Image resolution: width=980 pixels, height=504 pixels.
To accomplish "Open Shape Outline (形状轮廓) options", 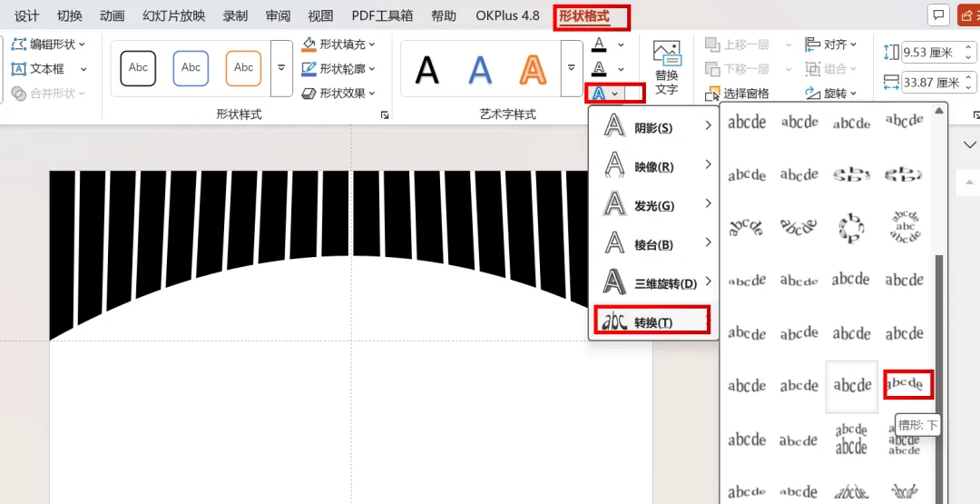I will (338, 69).
